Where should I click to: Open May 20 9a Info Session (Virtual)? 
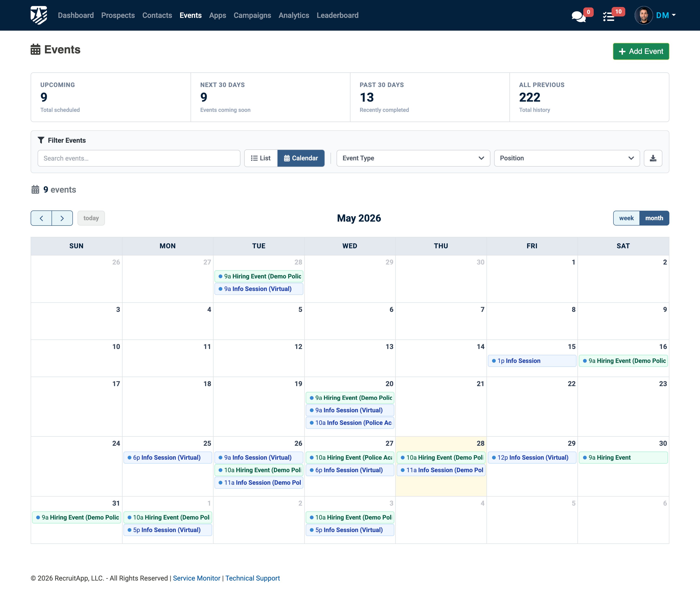pyautogui.click(x=350, y=410)
